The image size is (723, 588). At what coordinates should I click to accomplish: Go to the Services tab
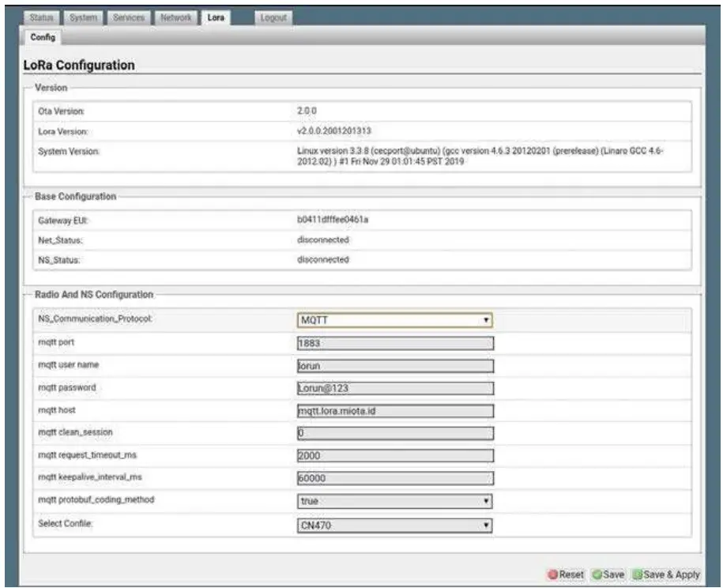[127, 17]
